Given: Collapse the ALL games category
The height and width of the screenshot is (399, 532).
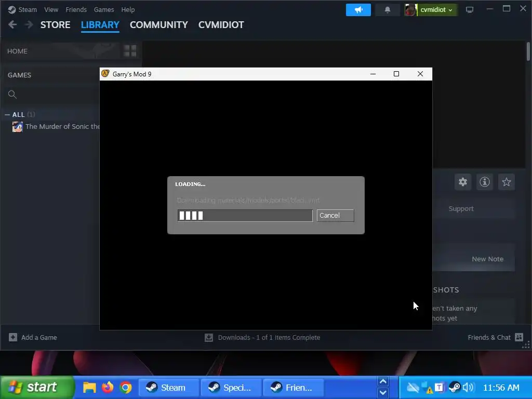Looking at the screenshot, I should [7, 115].
